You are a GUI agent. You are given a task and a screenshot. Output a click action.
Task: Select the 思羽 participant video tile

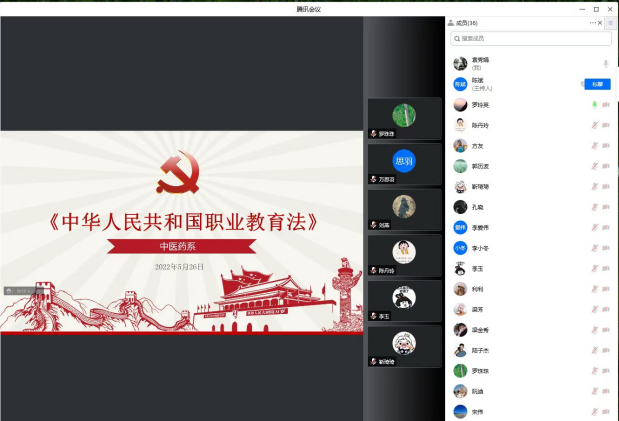click(x=405, y=164)
